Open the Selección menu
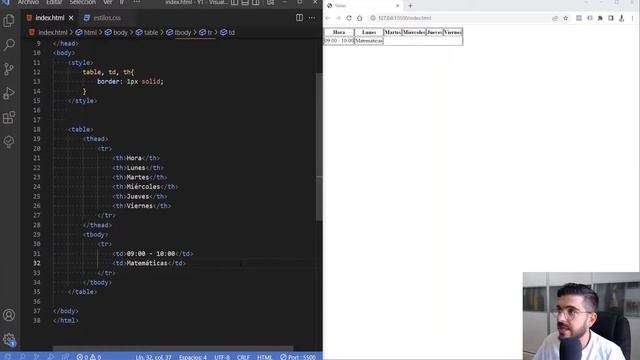Viewport: 640px width, 360px height. point(82,2)
